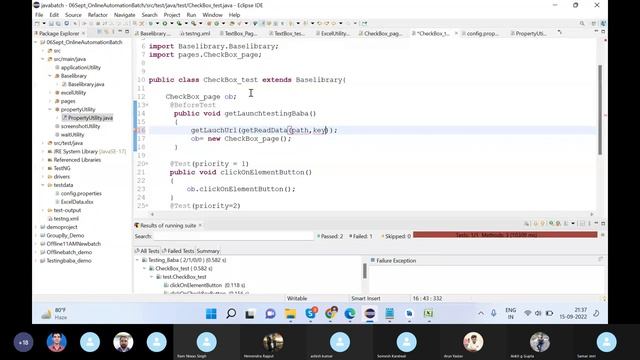
Task: Click the +18 participants overflow badge
Action: (x=23, y=342)
